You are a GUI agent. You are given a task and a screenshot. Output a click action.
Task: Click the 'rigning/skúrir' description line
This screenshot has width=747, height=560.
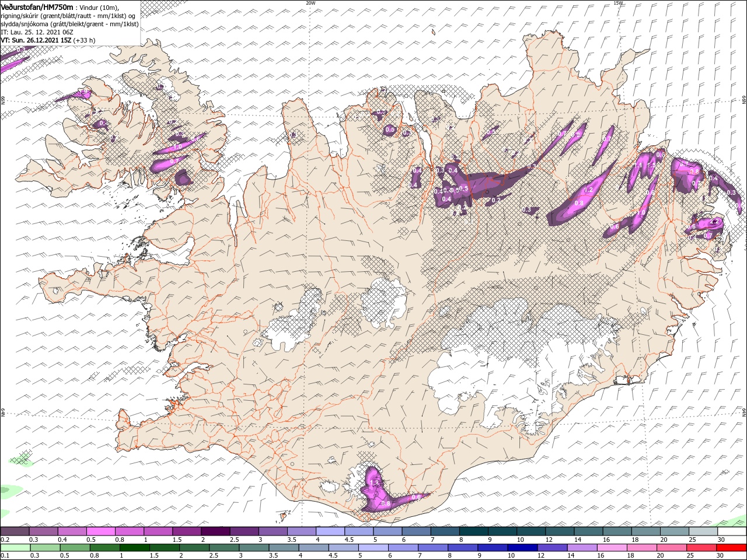coord(68,16)
